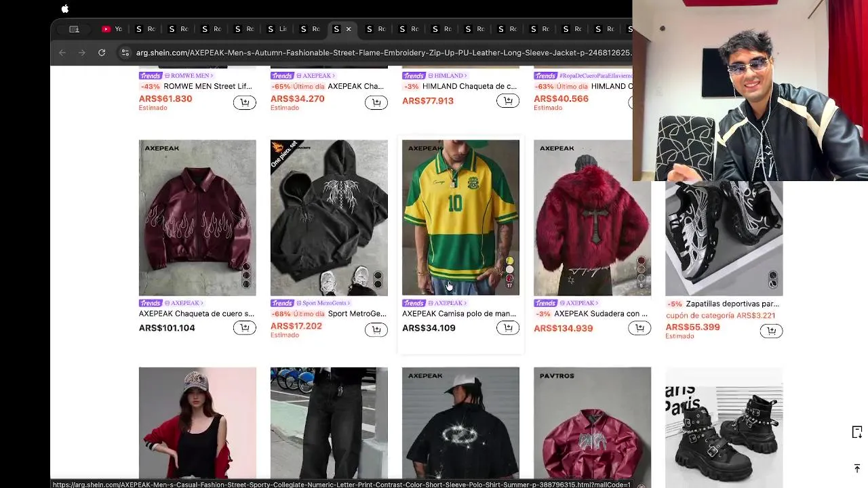868x488 pixels.
Task: Open the site info icon beside the URL
Action: pyautogui.click(x=125, y=52)
